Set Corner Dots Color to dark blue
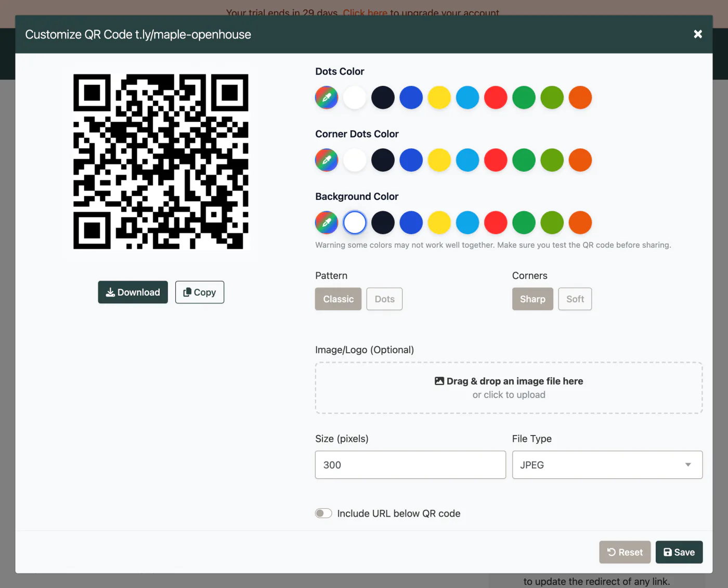The width and height of the screenshot is (728, 588). pyautogui.click(x=411, y=160)
